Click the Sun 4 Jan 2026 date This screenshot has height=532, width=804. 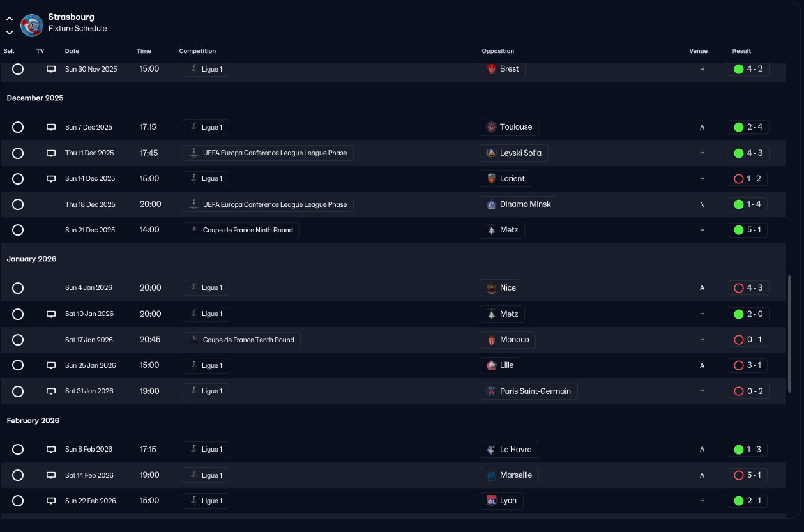pyautogui.click(x=89, y=288)
